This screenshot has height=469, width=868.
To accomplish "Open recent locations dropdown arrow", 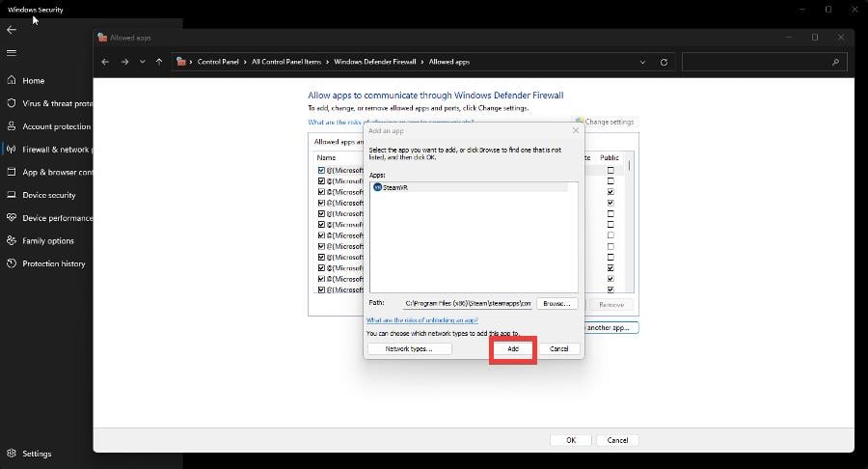I will [143, 62].
